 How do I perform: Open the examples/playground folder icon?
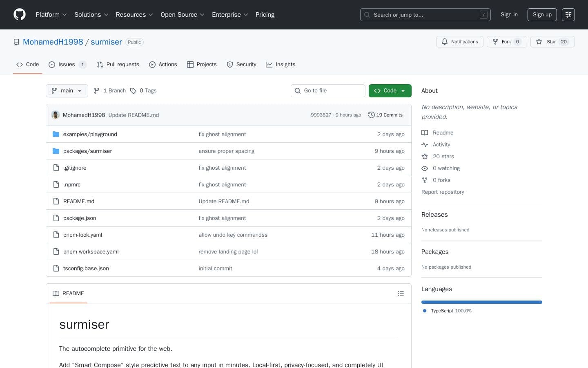tap(56, 134)
